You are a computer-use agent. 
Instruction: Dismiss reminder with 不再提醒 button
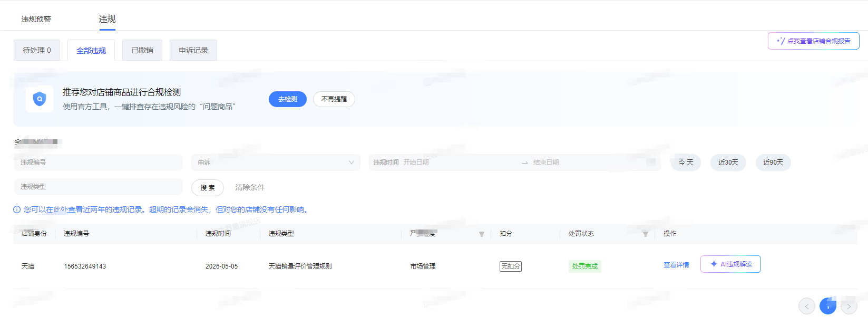334,99
